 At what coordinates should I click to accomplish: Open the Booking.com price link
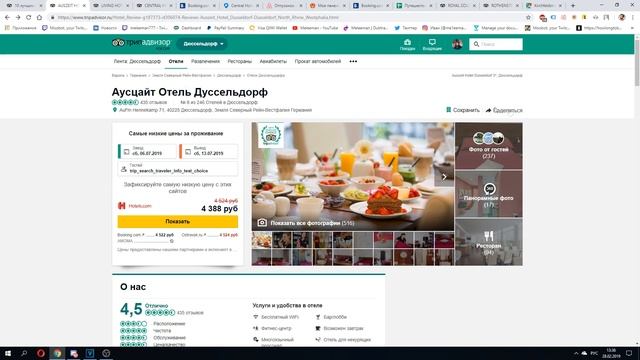click(146, 235)
